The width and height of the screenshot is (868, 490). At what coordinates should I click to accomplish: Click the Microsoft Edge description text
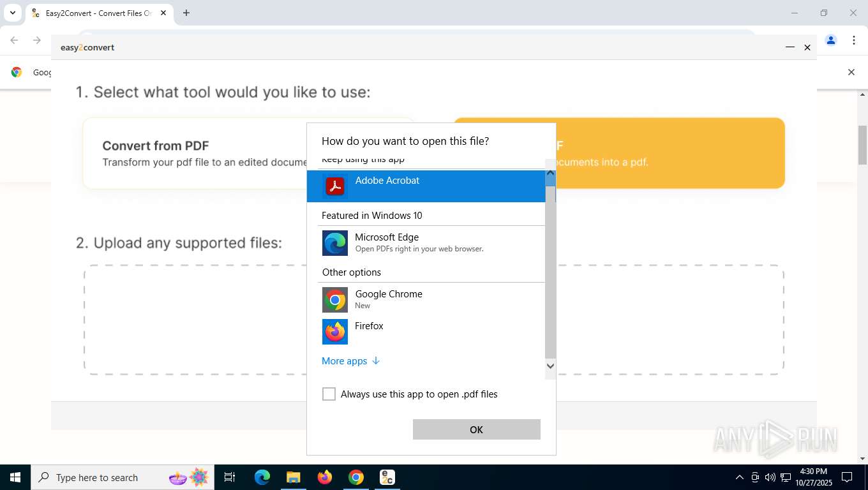pos(419,249)
